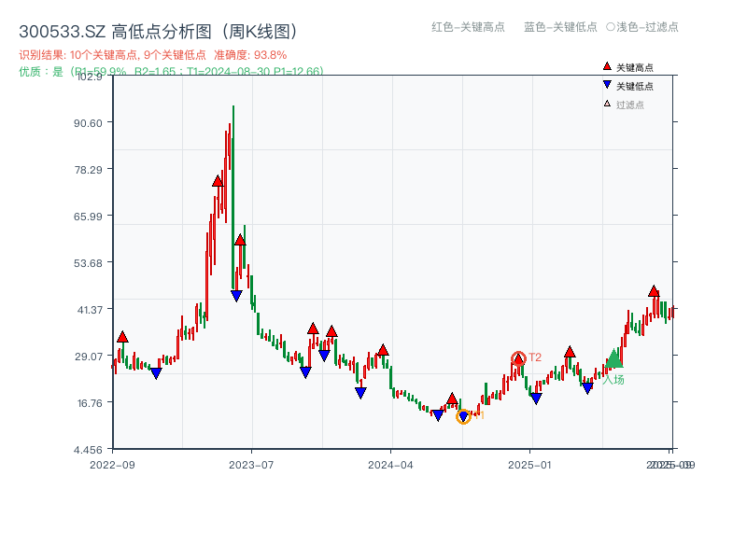Click the 入场 label on the chart
Viewport: 747px width, 560px height.
(x=615, y=379)
